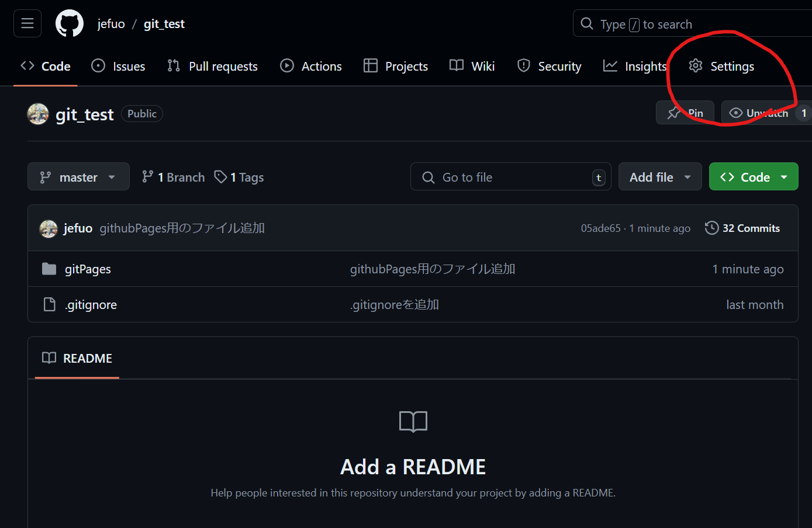
Task: Click the 1 minute ago timestamp in gitPages row
Action: pos(748,269)
